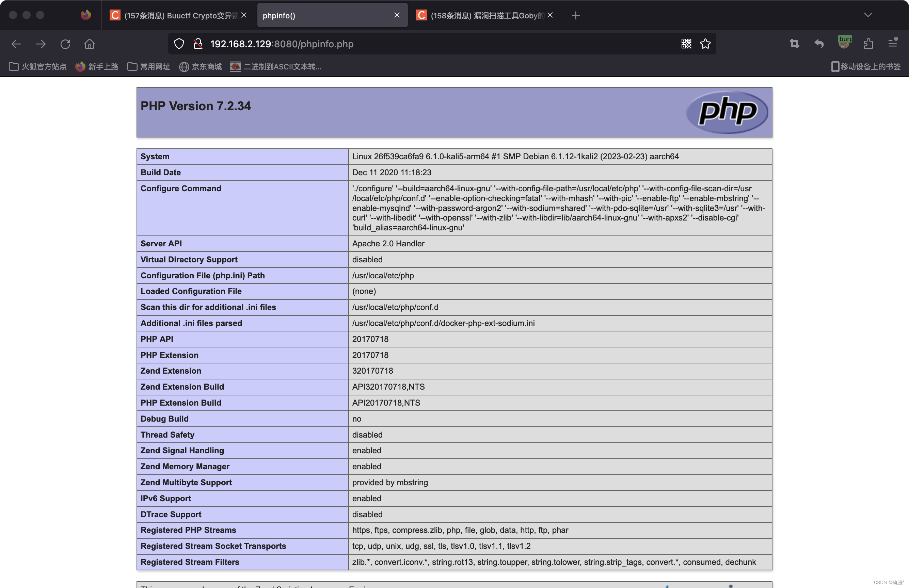Click the back navigation arrow
This screenshot has width=909, height=588.
pos(16,44)
